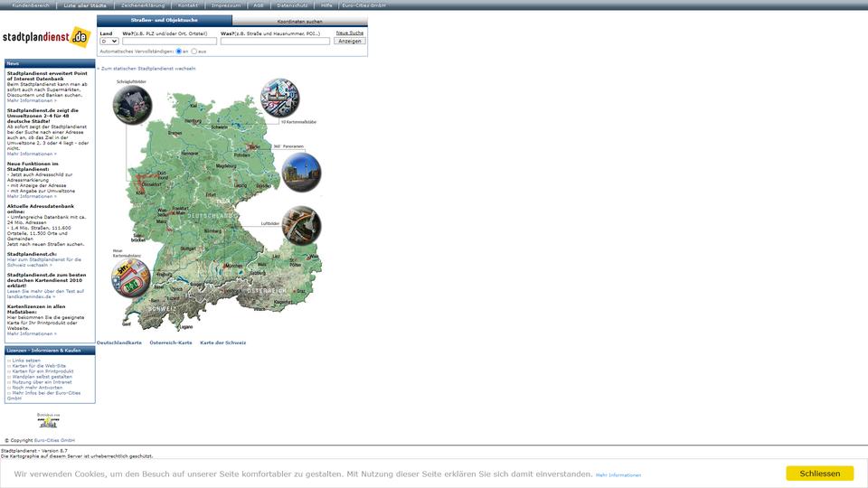
Task: Open the Deutschlandkarte link
Action: (119, 343)
